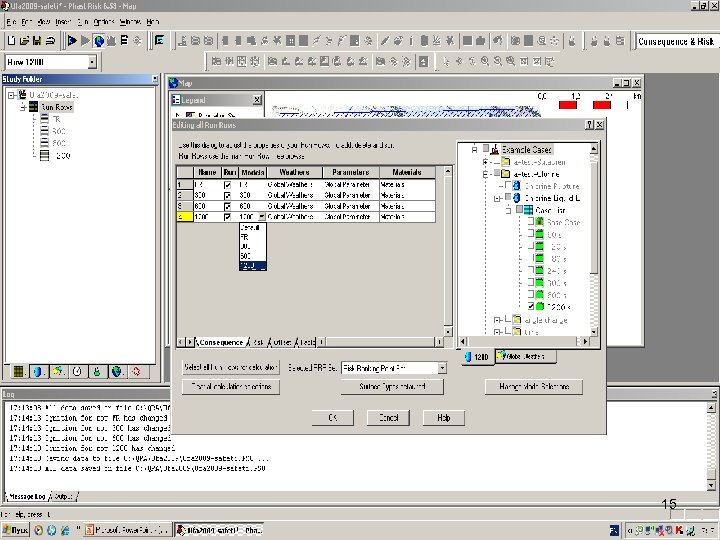Click the PowerPoint taskbar button
Viewport: 720px width, 540px height.
127,530
